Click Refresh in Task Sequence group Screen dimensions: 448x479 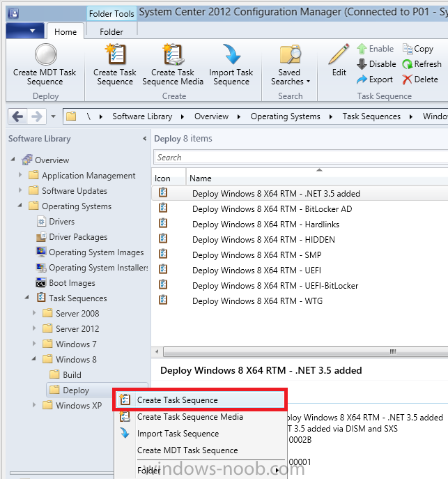pyautogui.click(x=422, y=64)
